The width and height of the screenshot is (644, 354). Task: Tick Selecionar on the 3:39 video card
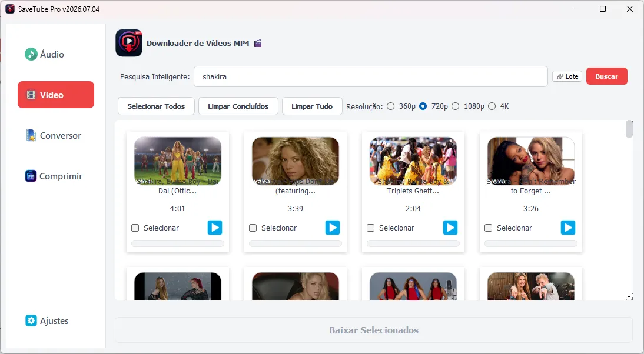[x=253, y=228]
